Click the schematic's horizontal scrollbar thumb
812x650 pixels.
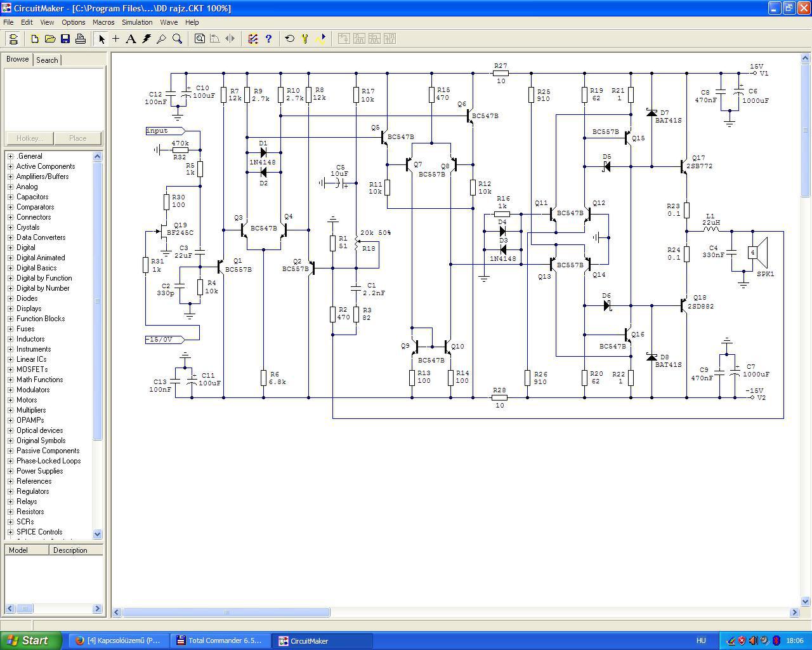[x=226, y=613]
